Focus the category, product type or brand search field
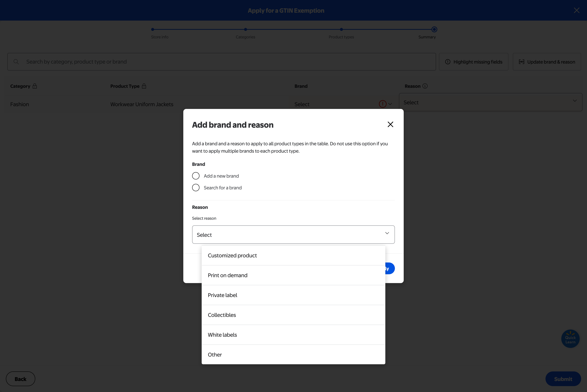The width and height of the screenshot is (587, 392). pyautogui.click(x=222, y=62)
